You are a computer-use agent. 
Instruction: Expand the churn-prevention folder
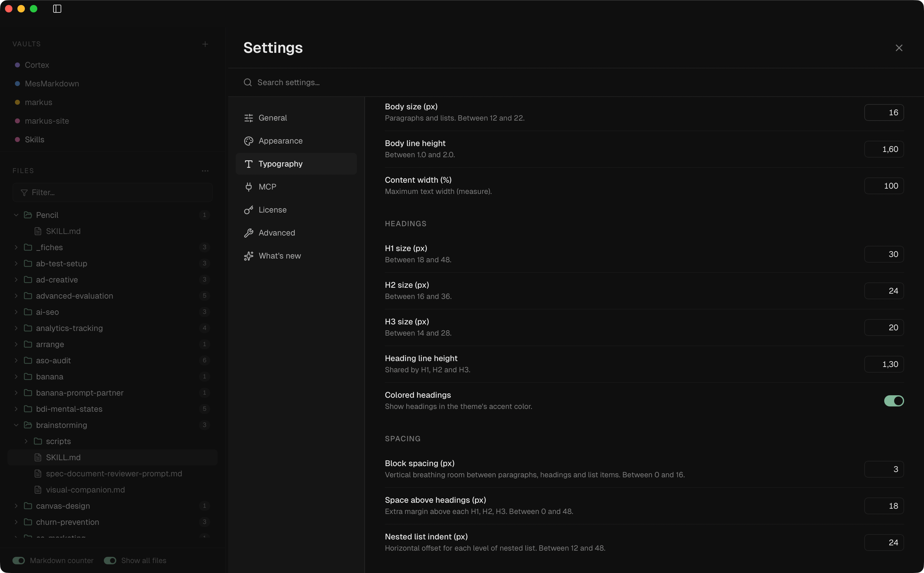16,522
